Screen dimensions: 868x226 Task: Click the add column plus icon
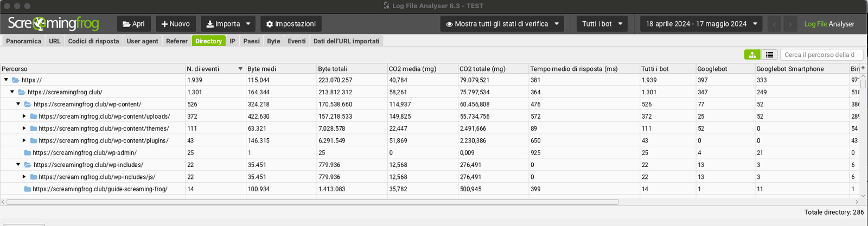(x=863, y=68)
